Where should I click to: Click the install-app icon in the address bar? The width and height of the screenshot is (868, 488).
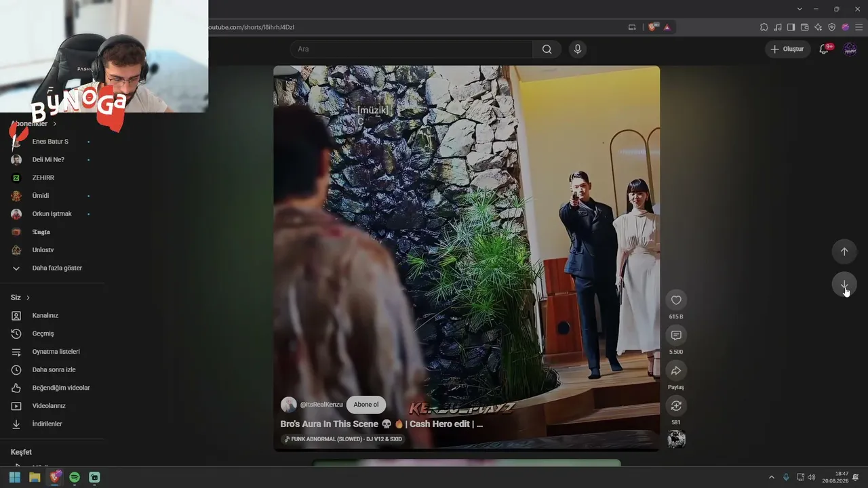632,27
